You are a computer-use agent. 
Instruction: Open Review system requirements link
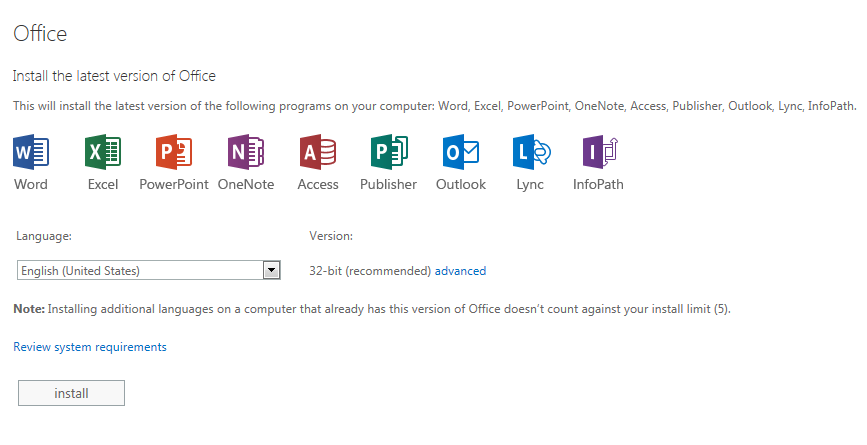coord(90,347)
